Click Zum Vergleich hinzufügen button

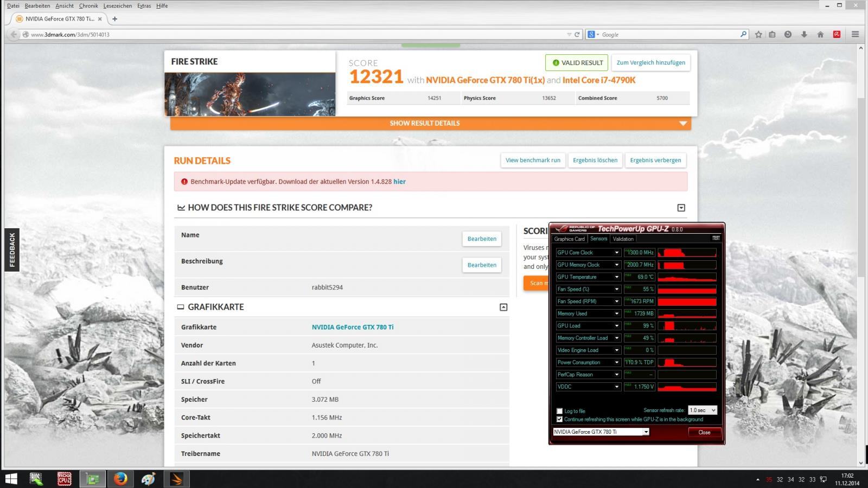[x=650, y=62]
